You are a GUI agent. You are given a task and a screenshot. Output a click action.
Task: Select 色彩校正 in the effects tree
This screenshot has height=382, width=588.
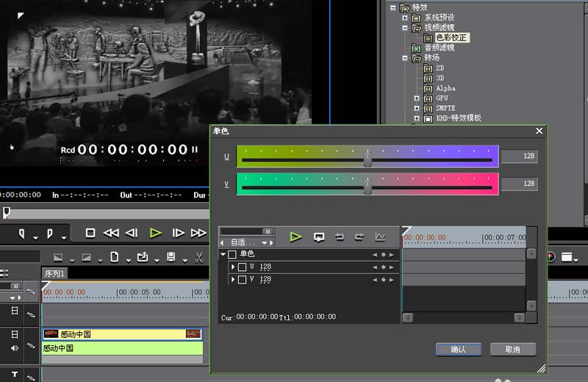click(x=450, y=37)
